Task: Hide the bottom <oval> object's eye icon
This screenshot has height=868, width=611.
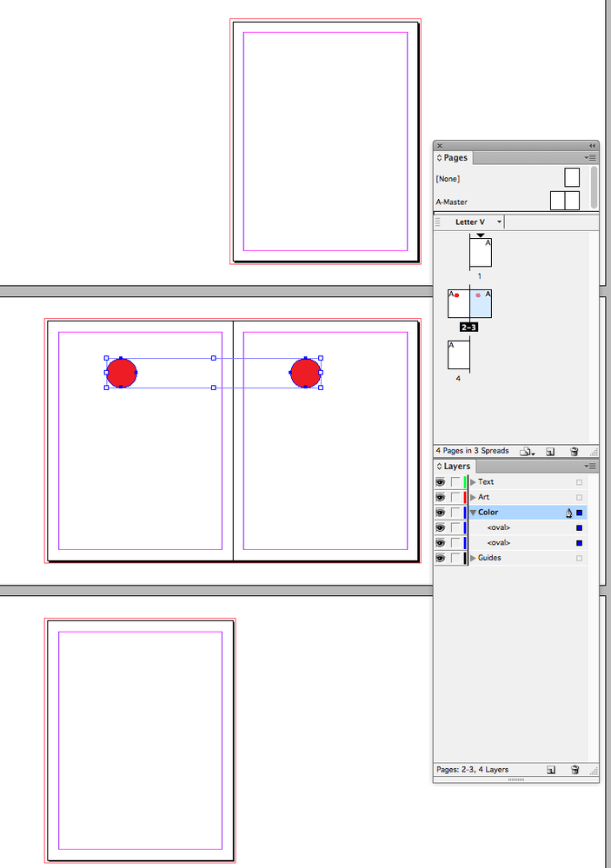Action: (x=441, y=543)
